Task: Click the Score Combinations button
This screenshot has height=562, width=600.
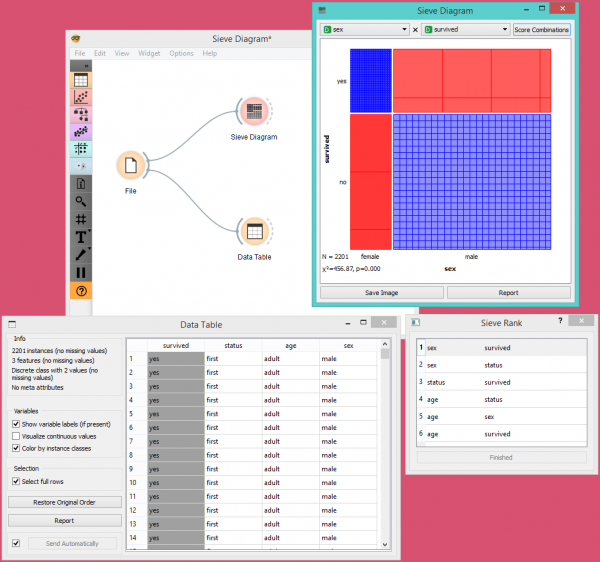Action: click(541, 30)
